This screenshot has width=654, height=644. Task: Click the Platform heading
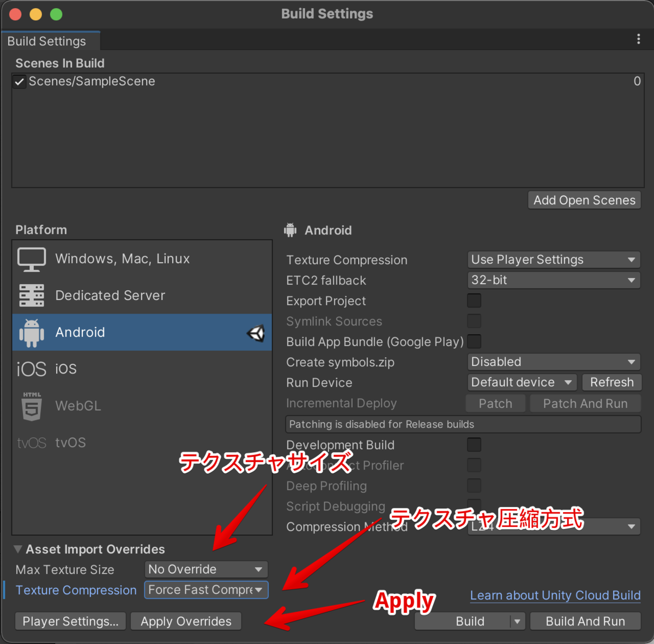(41, 230)
